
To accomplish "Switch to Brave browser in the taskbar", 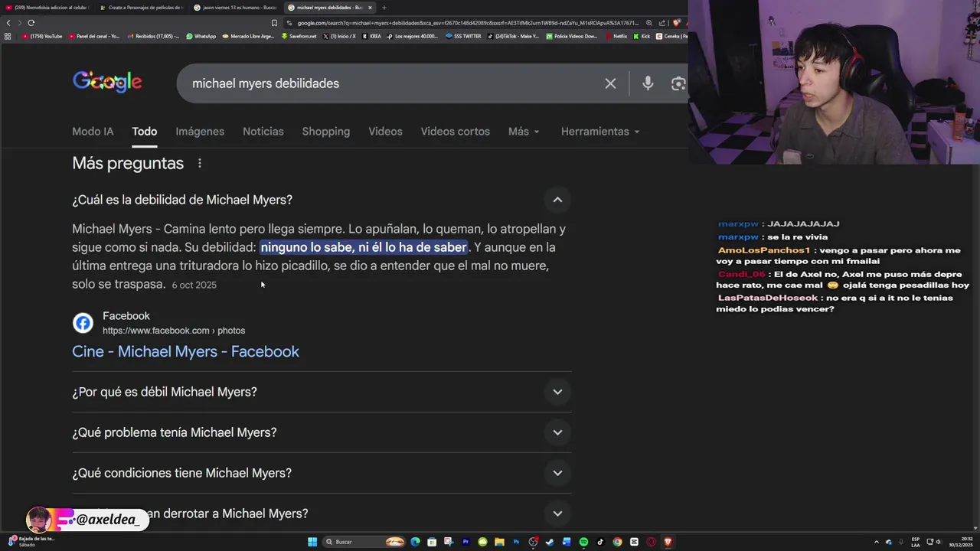I will 668,542.
